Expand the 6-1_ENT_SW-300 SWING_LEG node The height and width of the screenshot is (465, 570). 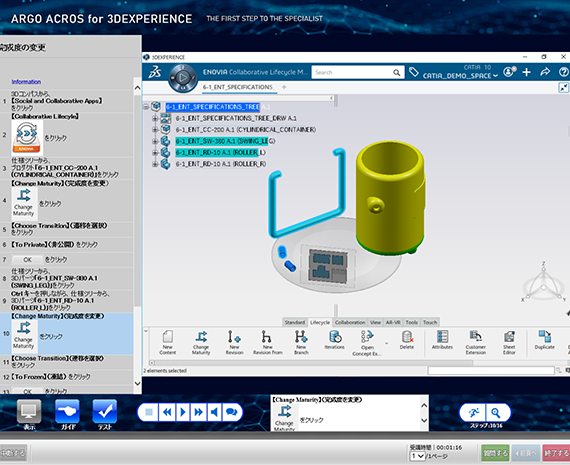(x=155, y=141)
